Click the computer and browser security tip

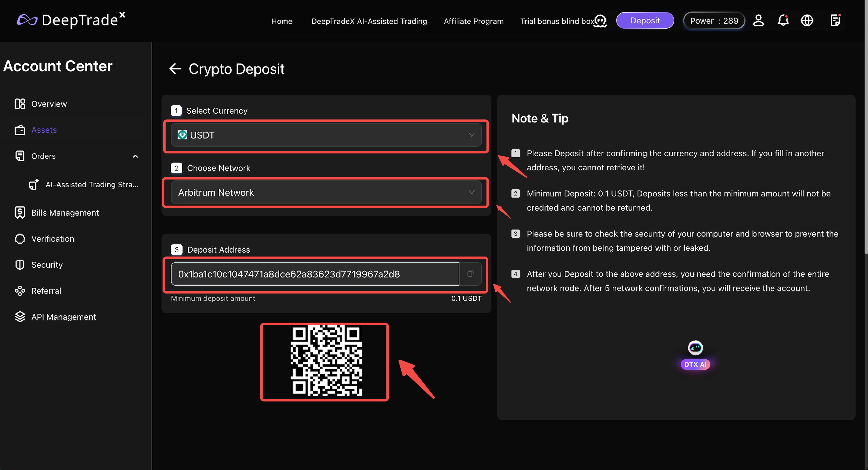(682, 241)
